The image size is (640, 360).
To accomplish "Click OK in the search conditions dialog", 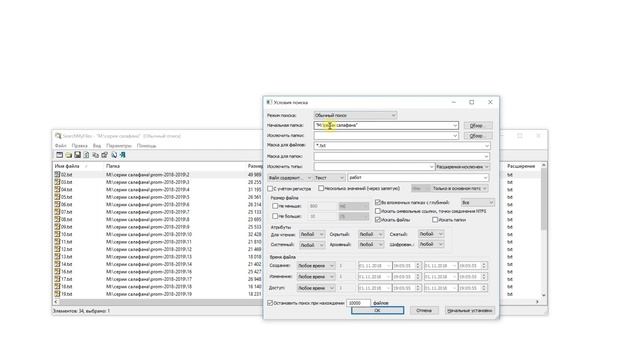I will pos(378,311).
